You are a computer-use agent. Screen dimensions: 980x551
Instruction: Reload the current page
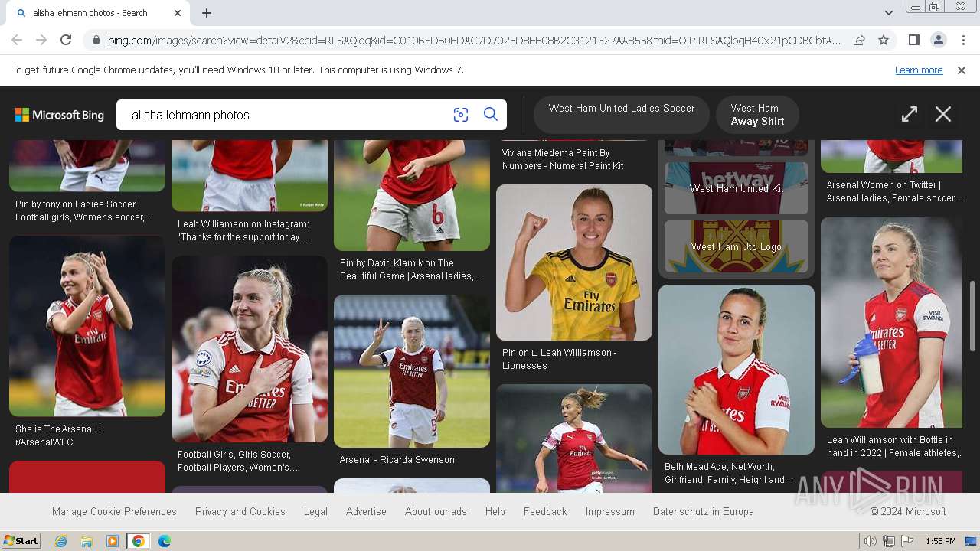pos(66,40)
